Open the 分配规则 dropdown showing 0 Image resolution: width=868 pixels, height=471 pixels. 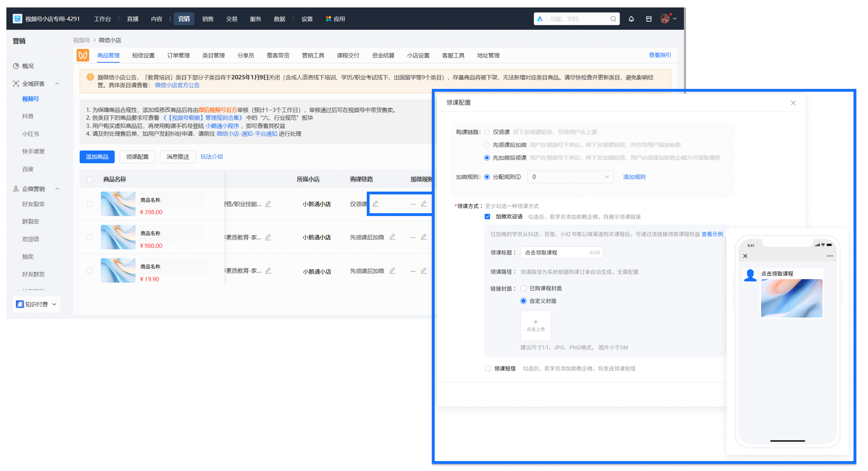[x=570, y=177]
